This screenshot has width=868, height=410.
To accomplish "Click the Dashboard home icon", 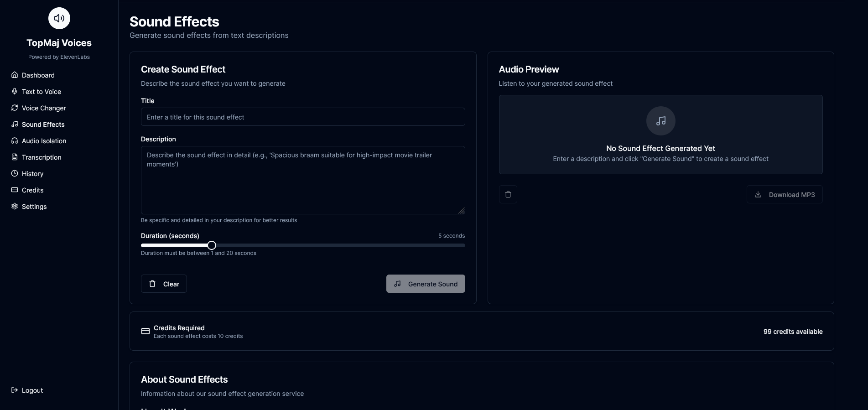I will [15, 75].
